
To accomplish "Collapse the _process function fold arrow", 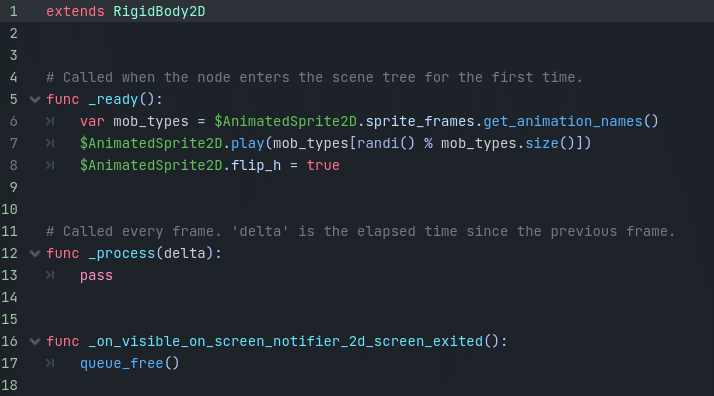I will pos(35,254).
